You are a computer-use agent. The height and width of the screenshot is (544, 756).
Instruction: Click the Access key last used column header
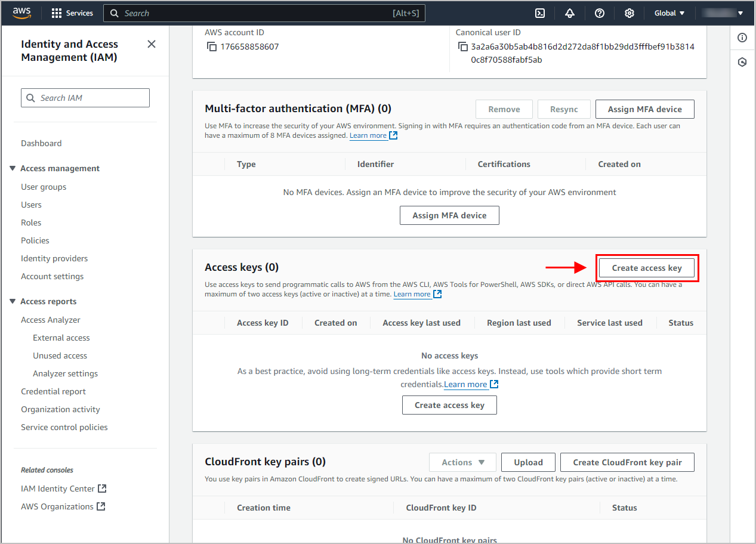click(421, 323)
